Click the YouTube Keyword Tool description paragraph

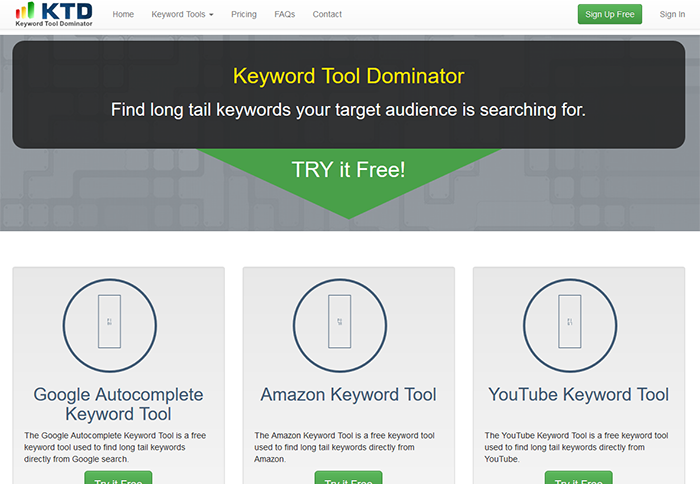click(x=576, y=447)
